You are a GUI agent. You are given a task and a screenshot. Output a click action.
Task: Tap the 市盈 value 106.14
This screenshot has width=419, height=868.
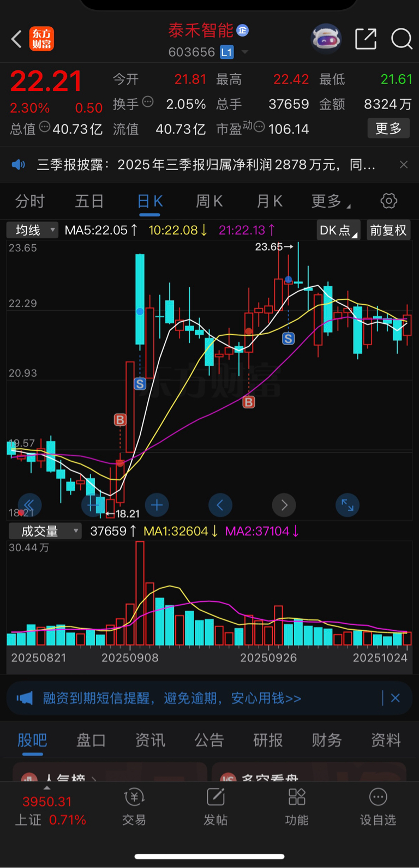[289, 129]
